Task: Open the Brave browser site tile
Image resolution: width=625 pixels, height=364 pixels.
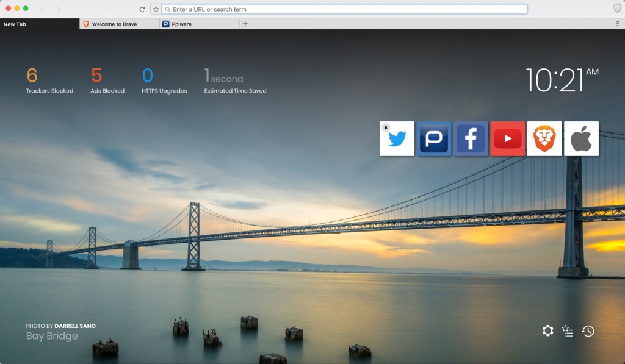Action: click(x=544, y=138)
